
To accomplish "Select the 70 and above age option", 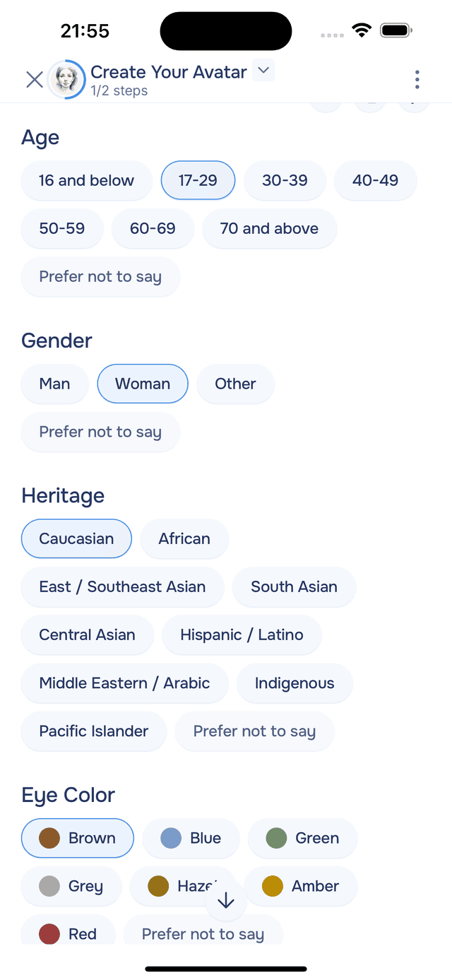I will 269,229.
